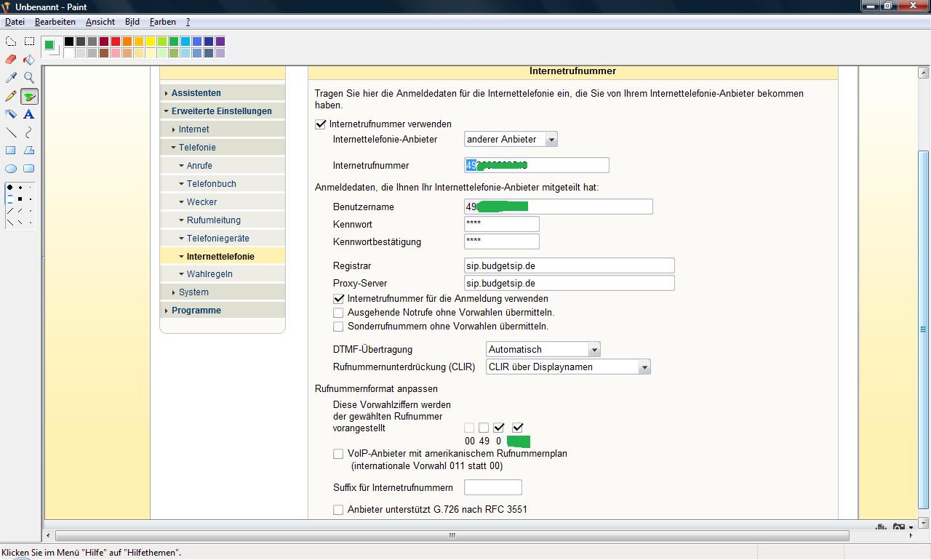This screenshot has height=560, width=931.
Task: Select the Pencil tool
Action: click(11, 96)
